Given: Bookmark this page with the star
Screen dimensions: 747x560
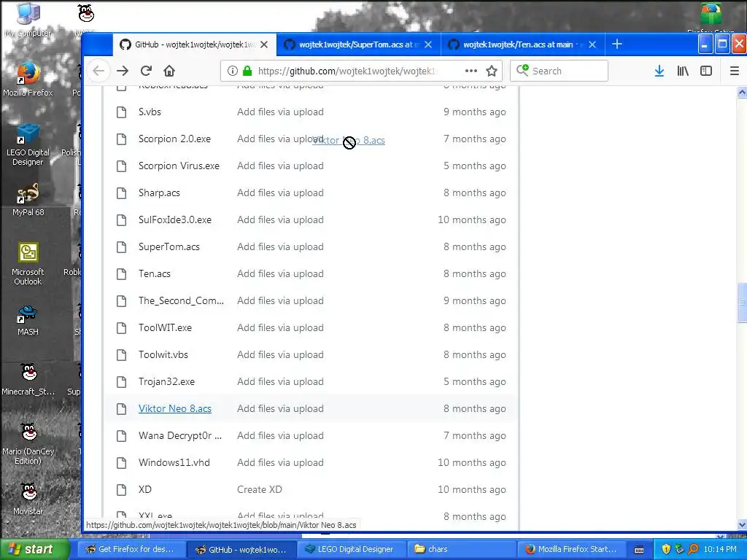Looking at the screenshot, I should pyautogui.click(x=492, y=71).
